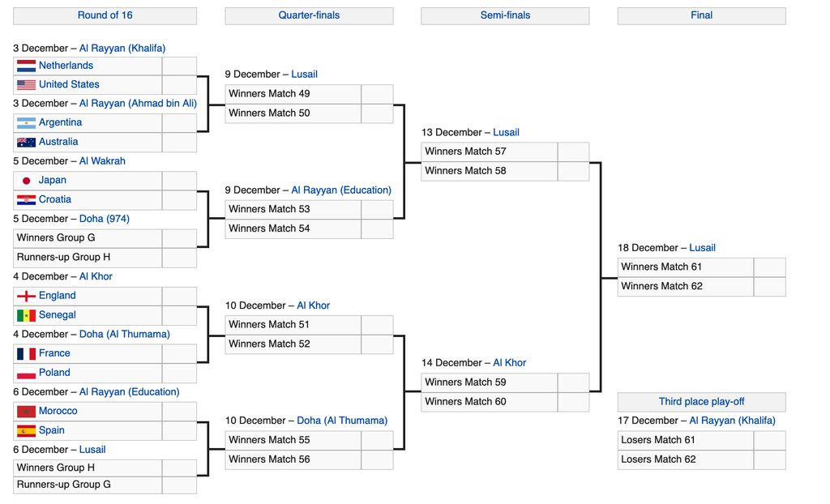This screenshot has height=504, width=830.
Task: Open the France team link
Action: pyautogui.click(x=54, y=353)
